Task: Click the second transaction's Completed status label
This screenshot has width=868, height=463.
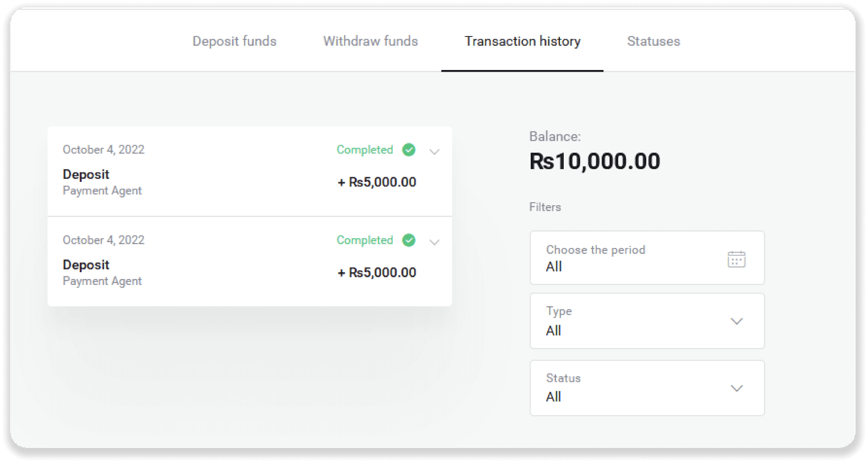Action: click(365, 240)
